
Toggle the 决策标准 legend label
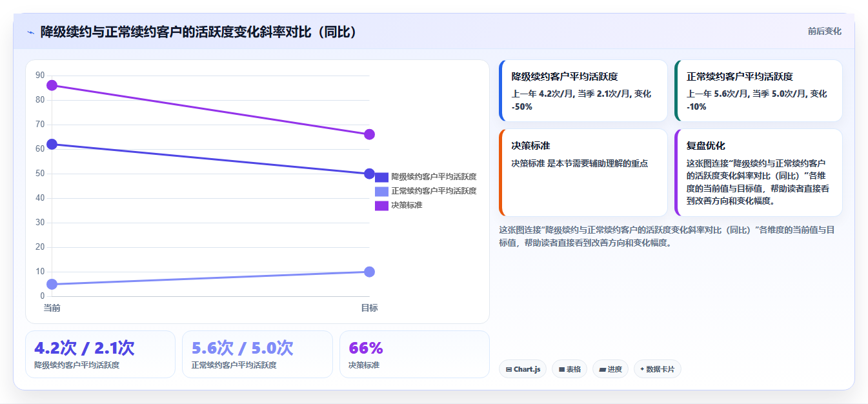[x=407, y=205]
